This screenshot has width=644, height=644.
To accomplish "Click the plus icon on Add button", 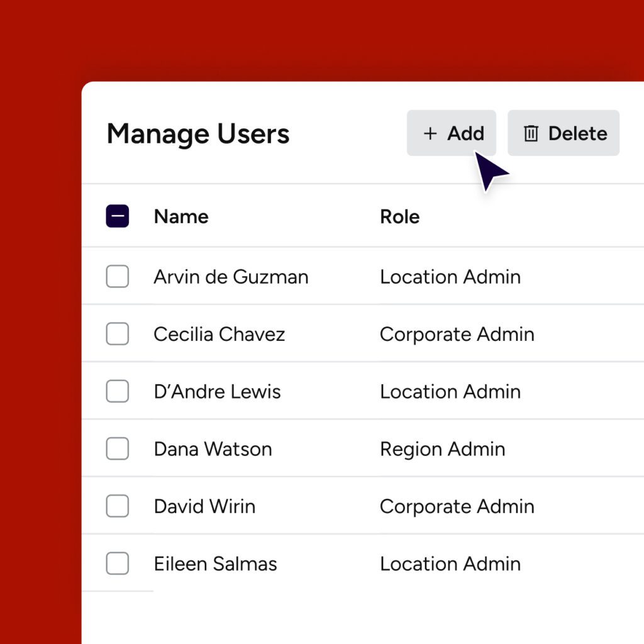I will (430, 133).
